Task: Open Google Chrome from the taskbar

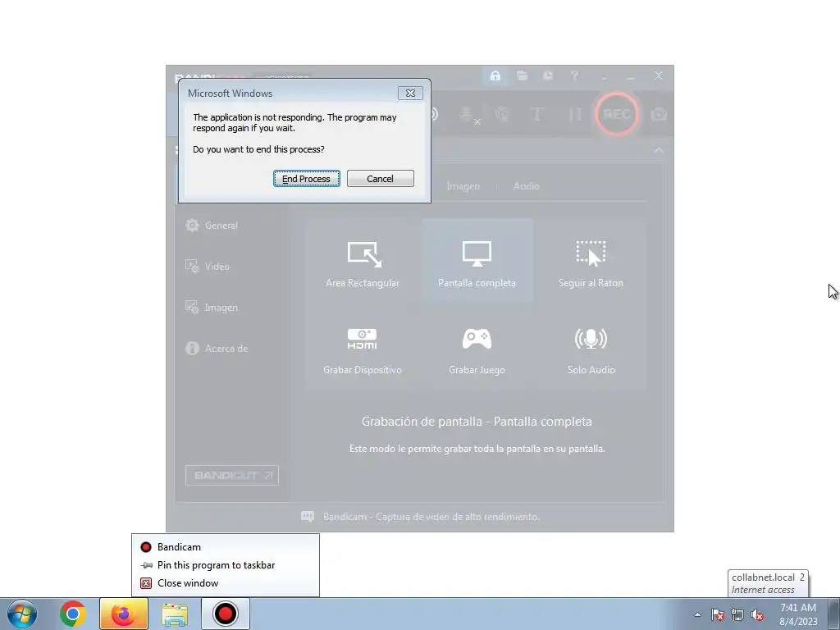Action: pyautogui.click(x=73, y=614)
